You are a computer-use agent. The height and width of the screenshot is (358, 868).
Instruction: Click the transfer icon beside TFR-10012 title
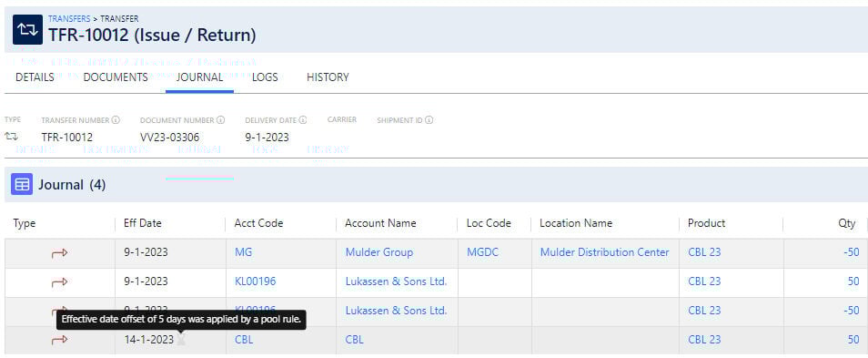pyautogui.click(x=27, y=30)
